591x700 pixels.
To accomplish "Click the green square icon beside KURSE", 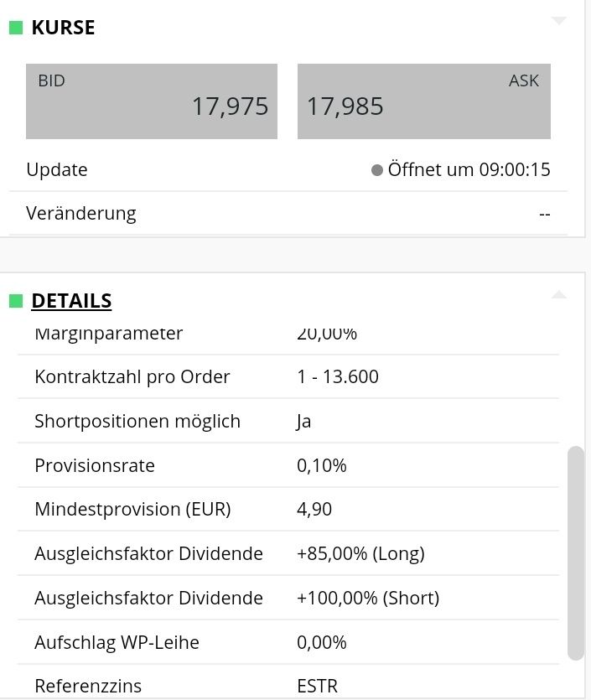I will tap(15, 27).
